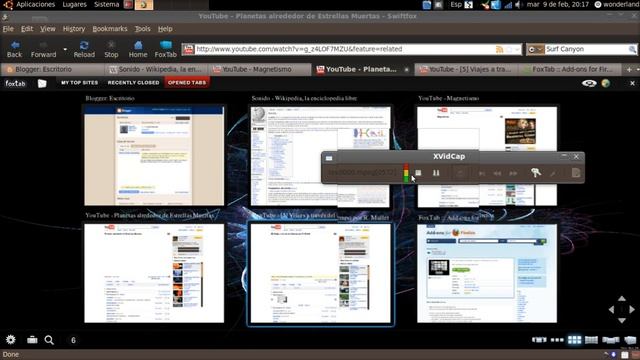Open the search engine selector dropdown
The height and width of the screenshot is (360, 640).
[x=535, y=49]
